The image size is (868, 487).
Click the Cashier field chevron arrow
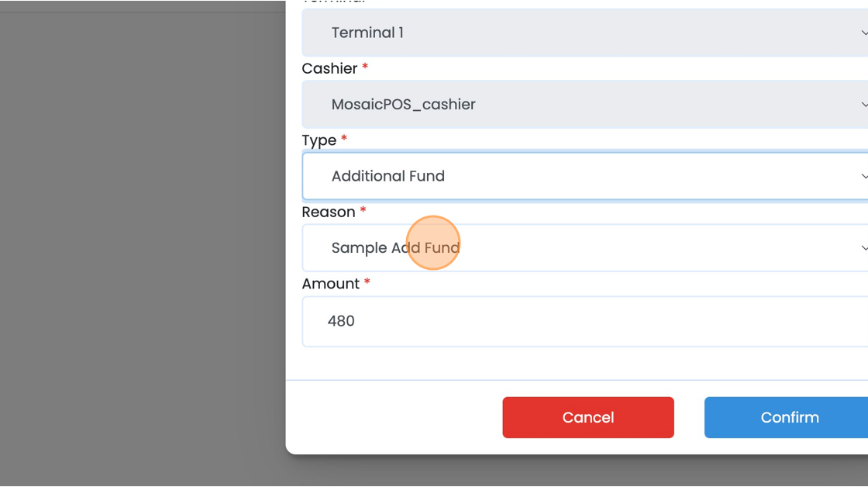point(864,104)
